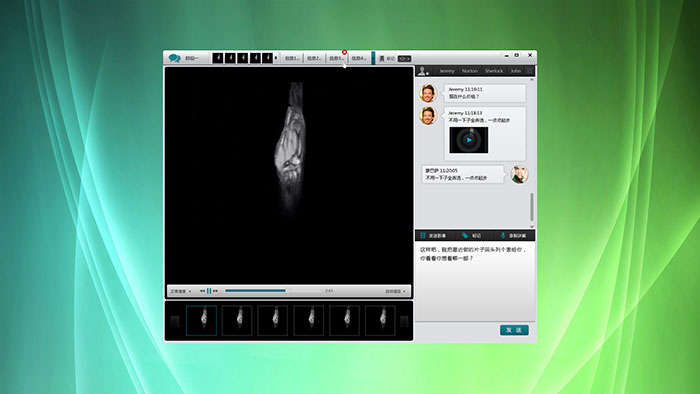The width and height of the screenshot is (700, 394).
Task: Switch to Norton contact tab
Action: coord(470,71)
